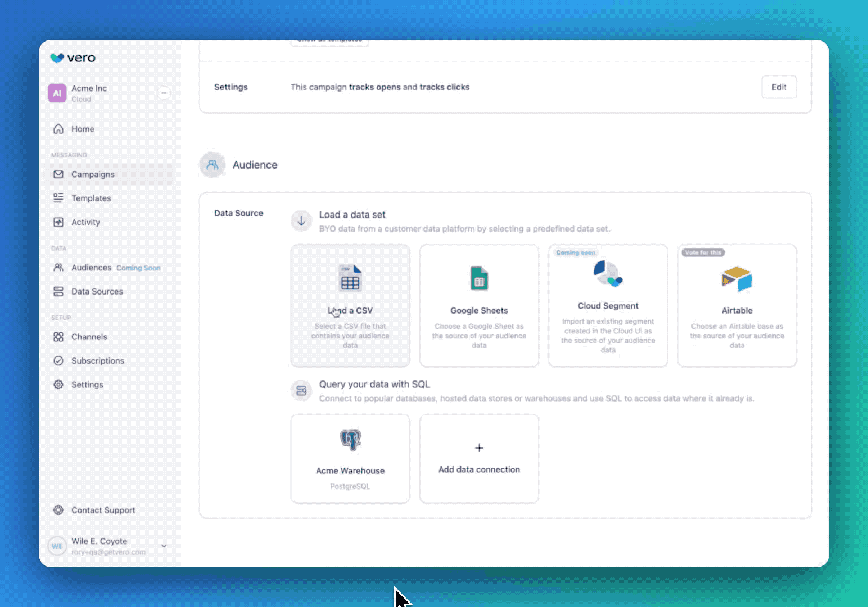This screenshot has height=607, width=868.
Task: Open the Templates section
Action: (91, 198)
